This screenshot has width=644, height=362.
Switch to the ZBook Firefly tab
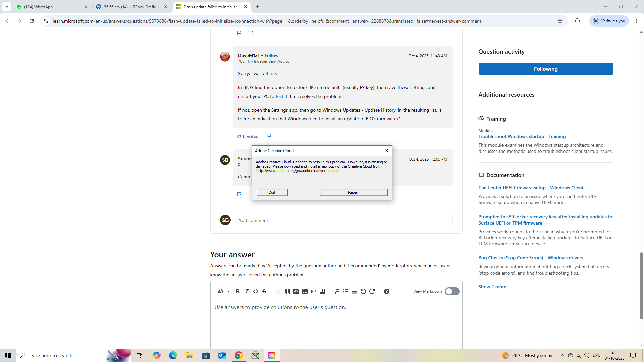pos(131,7)
